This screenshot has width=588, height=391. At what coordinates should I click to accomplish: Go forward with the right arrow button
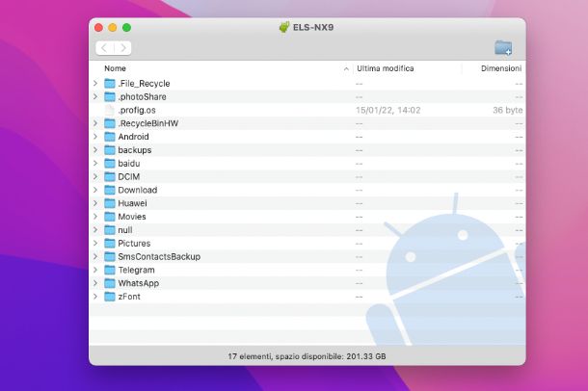point(122,48)
